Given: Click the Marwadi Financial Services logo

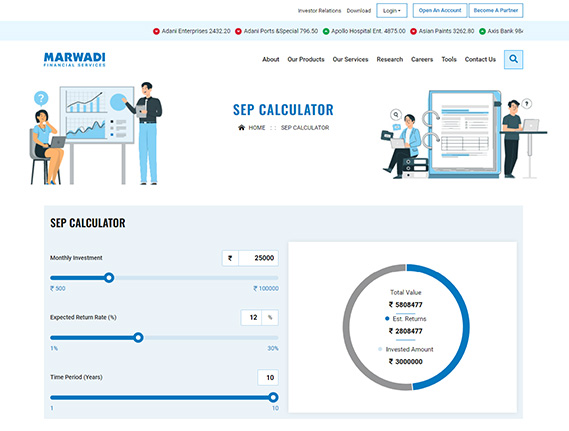Looking at the screenshot, I should tap(74, 59).
